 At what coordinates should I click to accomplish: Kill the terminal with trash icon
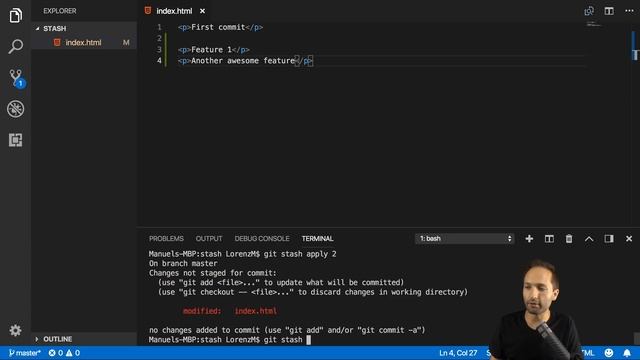569,238
